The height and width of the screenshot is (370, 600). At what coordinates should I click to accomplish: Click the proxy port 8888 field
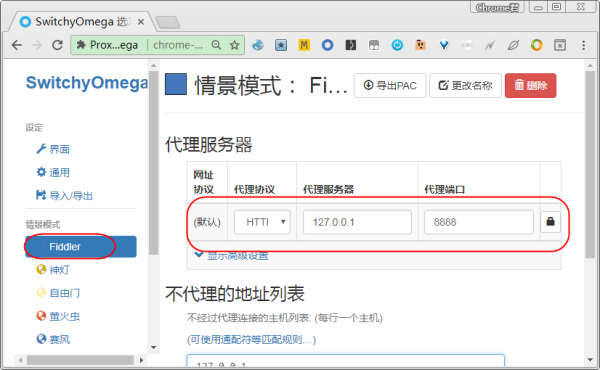coord(479,222)
